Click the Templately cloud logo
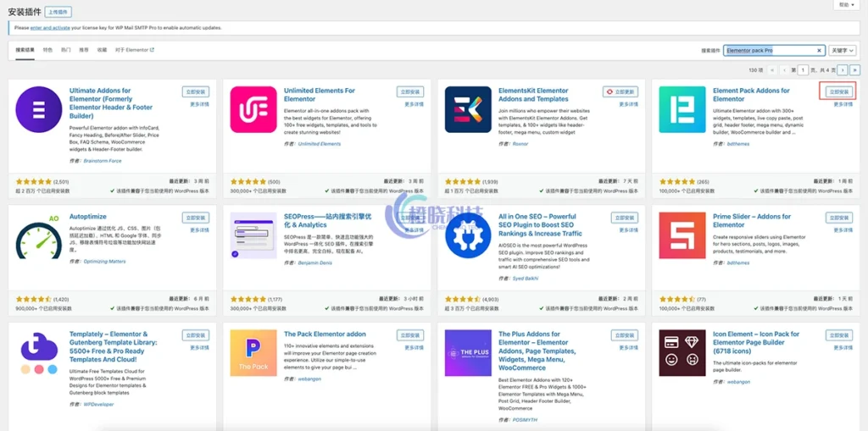The width and height of the screenshot is (868, 431). tap(39, 352)
